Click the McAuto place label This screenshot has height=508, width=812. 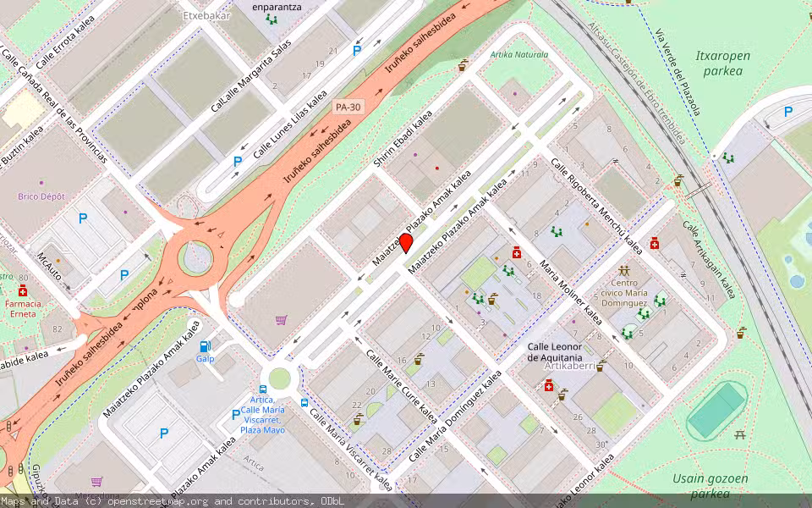coord(47,265)
